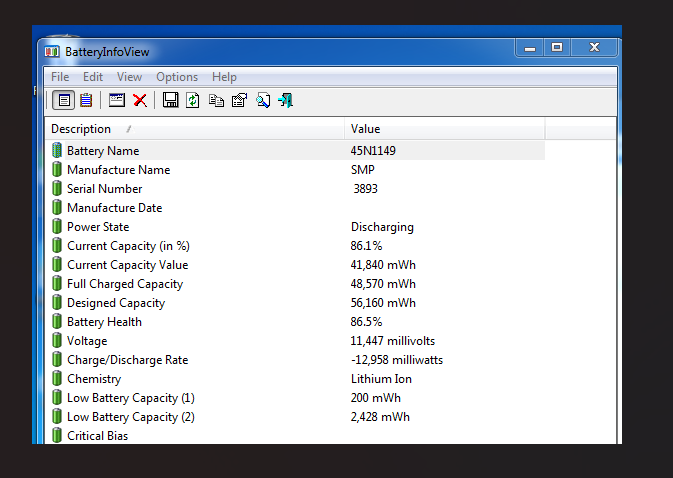This screenshot has height=478, width=673.
Task: Select the Charge/Discharge Rate label
Action: (127, 360)
